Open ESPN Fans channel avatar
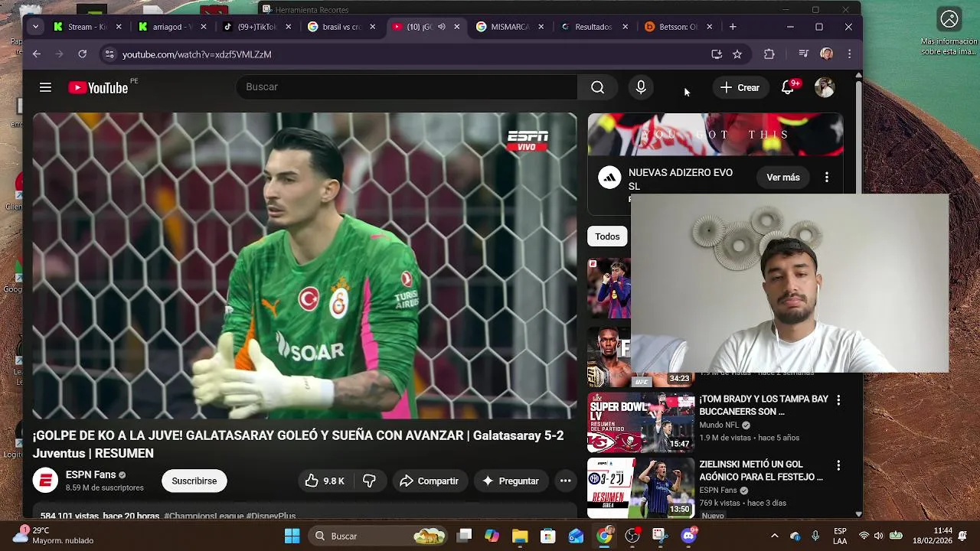This screenshot has height=551, width=980. click(x=45, y=481)
